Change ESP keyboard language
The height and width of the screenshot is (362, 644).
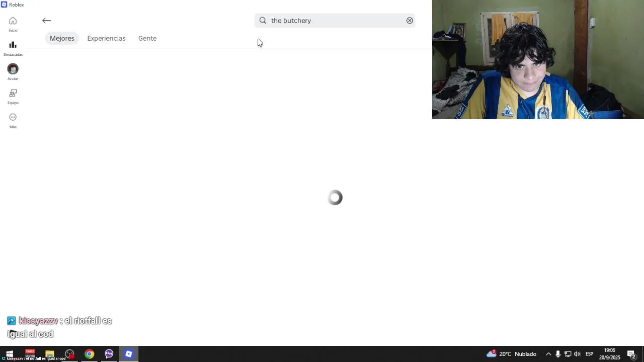(x=589, y=354)
